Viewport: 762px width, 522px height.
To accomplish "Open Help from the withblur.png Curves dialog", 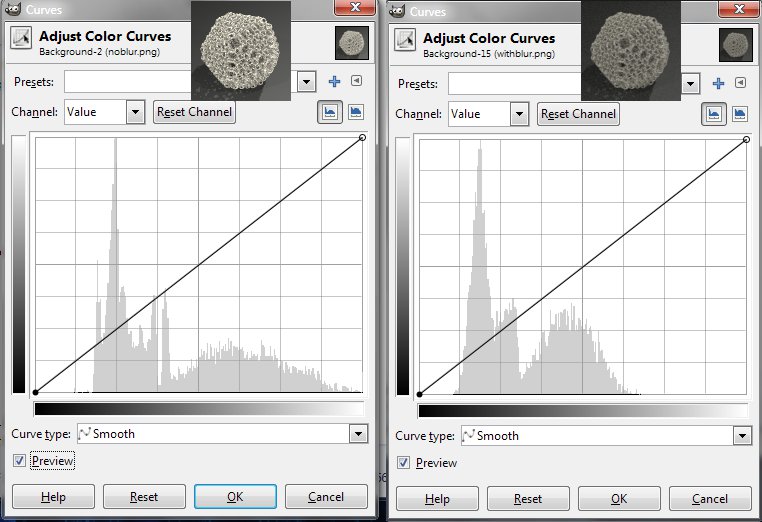I will (437, 498).
